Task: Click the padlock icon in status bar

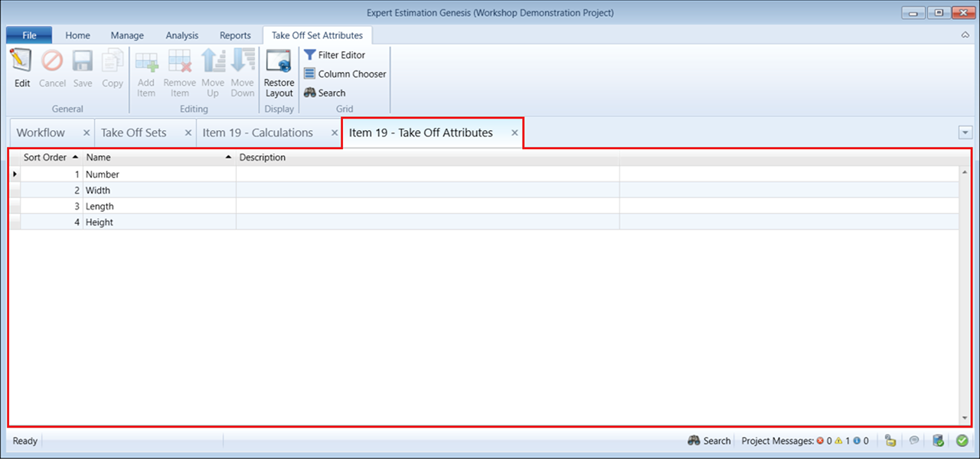Action: (x=890, y=441)
